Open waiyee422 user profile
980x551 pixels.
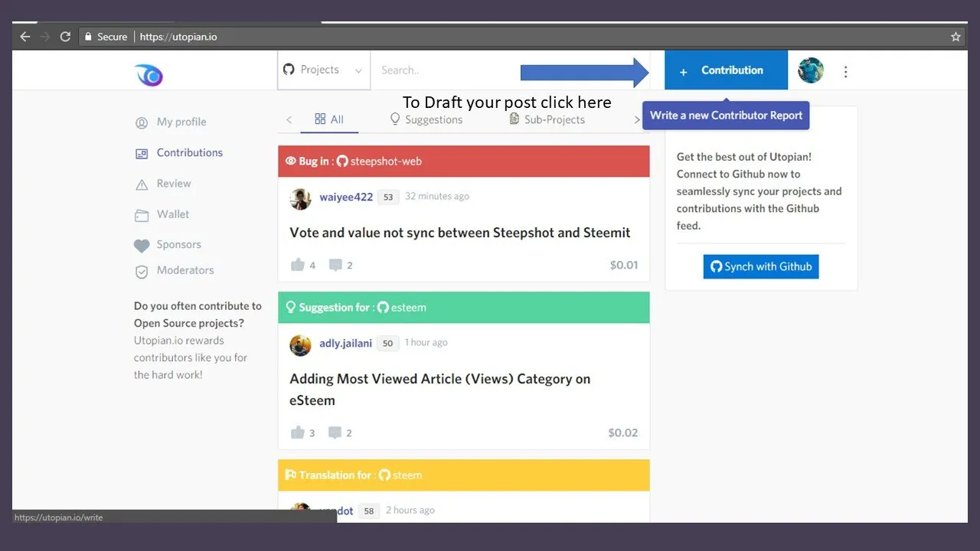pyautogui.click(x=346, y=197)
